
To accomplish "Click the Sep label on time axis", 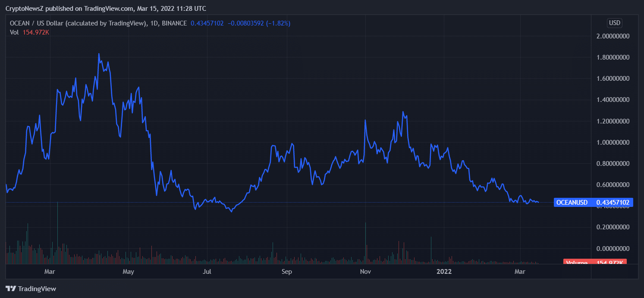I will pos(287,272).
